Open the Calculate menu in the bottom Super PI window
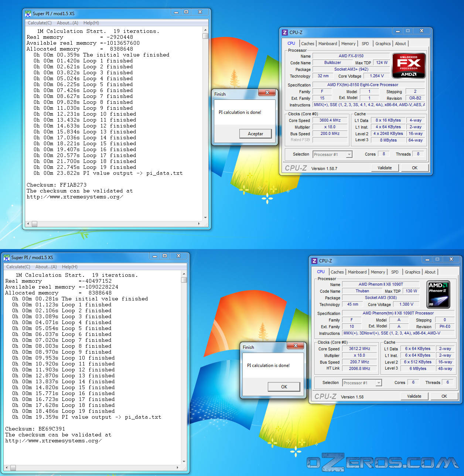The image size is (464, 476). pyautogui.click(x=18, y=267)
